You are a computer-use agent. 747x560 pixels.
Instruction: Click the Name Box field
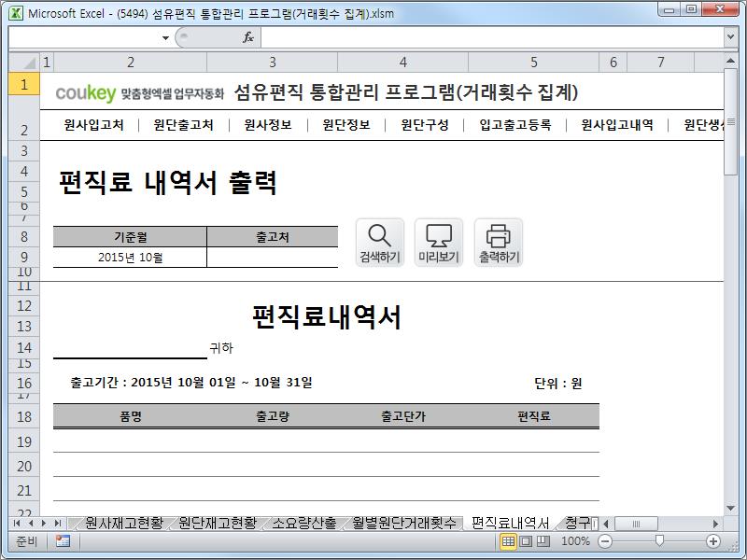pyautogui.click(x=84, y=37)
